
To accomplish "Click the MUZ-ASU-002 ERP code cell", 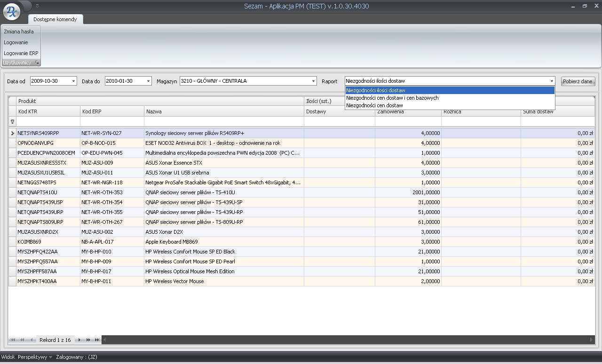I will tap(112, 232).
